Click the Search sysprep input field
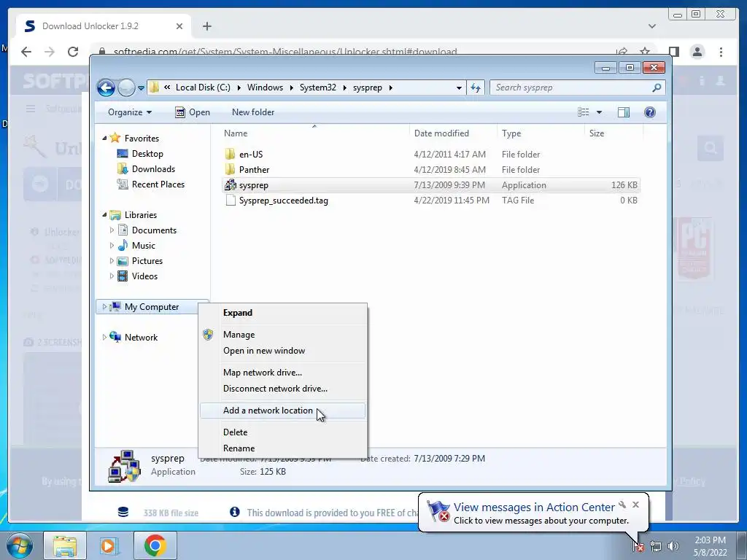 click(570, 87)
